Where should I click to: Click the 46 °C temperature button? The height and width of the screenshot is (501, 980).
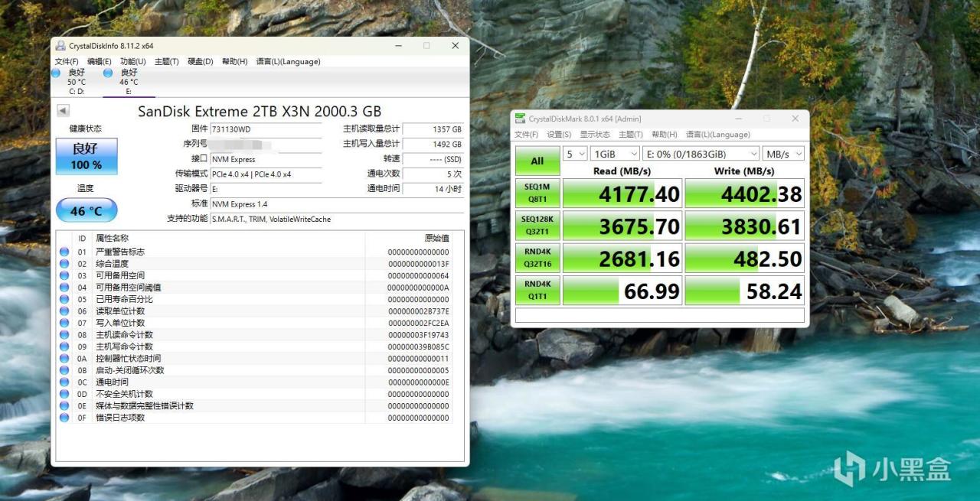pos(87,210)
